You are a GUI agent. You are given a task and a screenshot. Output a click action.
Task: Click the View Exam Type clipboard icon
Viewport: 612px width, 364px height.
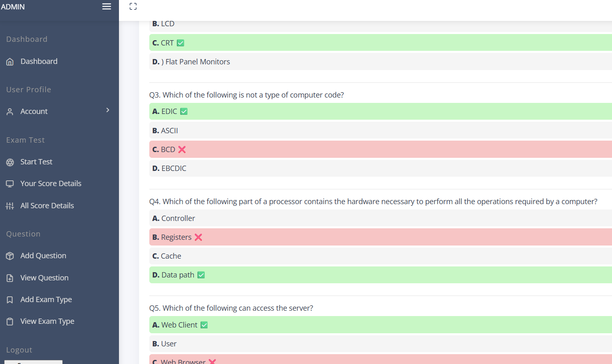pos(10,322)
